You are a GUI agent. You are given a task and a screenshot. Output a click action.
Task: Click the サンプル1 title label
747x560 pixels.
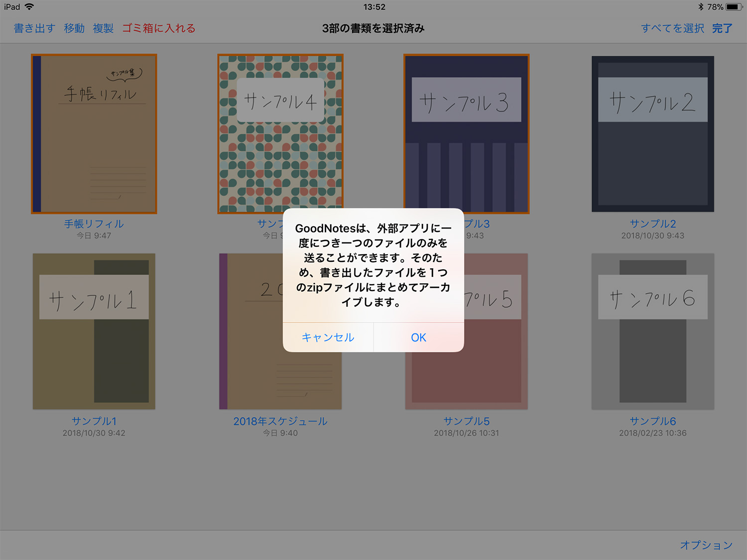pyautogui.click(x=94, y=421)
